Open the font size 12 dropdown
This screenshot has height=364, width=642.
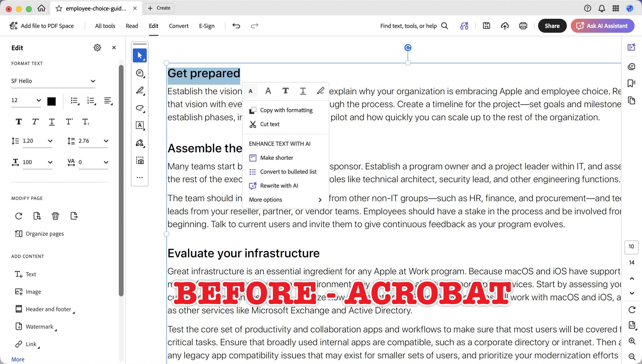[x=26, y=100]
